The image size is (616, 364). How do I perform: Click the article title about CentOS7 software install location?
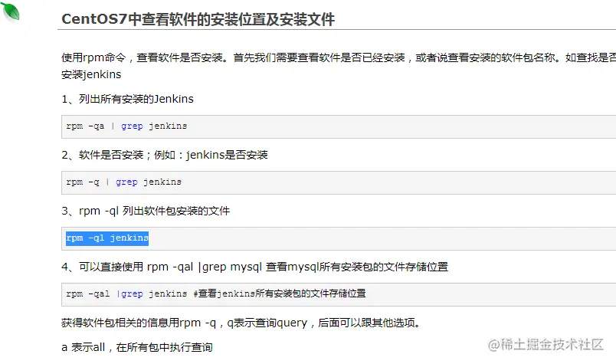(198, 19)
